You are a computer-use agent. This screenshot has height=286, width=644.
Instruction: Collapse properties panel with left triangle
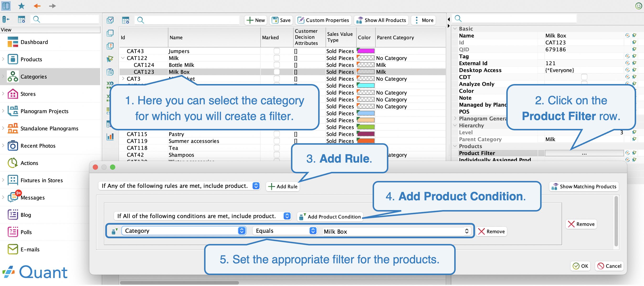pos(449,19)
